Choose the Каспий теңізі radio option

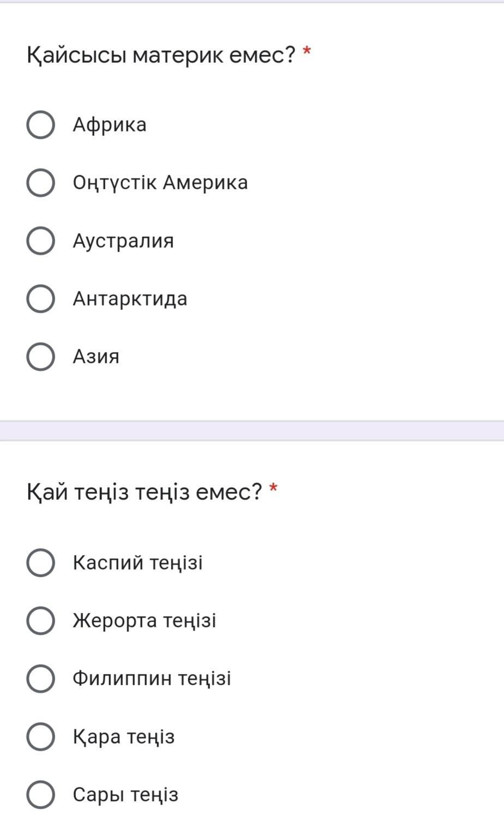click(x=40, y=562)
